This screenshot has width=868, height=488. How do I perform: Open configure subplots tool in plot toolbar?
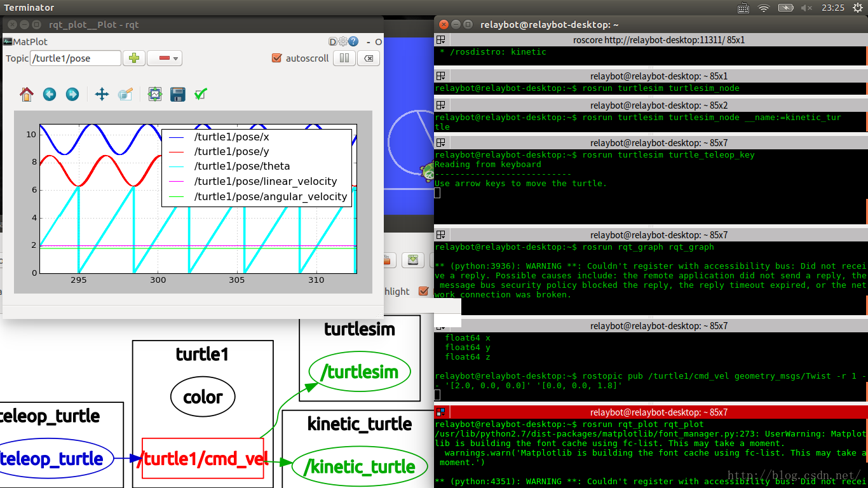155,95
